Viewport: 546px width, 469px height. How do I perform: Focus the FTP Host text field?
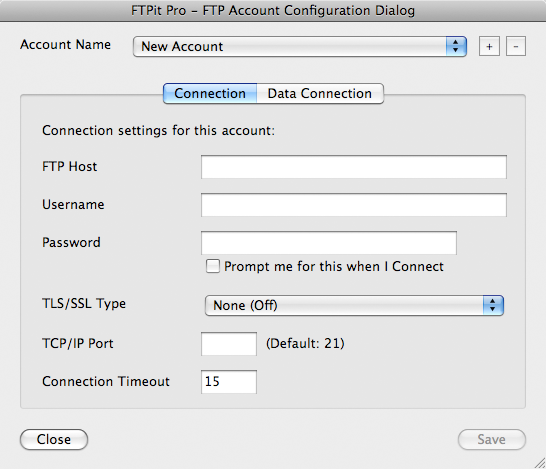tap(354, 167)
